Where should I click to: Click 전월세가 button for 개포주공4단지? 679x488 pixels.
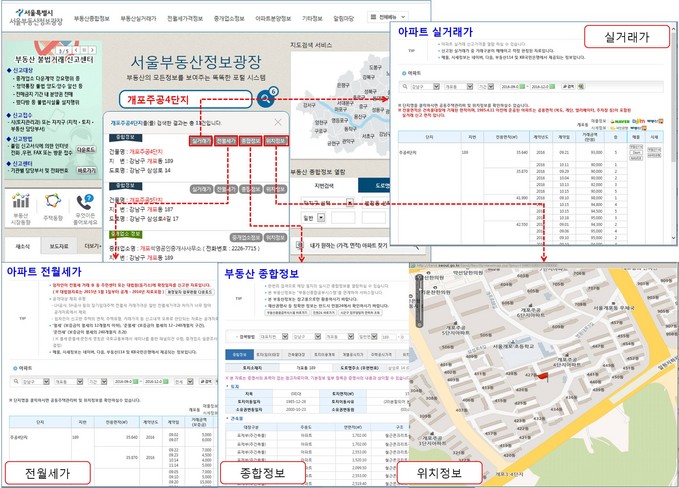pos(226,141)
